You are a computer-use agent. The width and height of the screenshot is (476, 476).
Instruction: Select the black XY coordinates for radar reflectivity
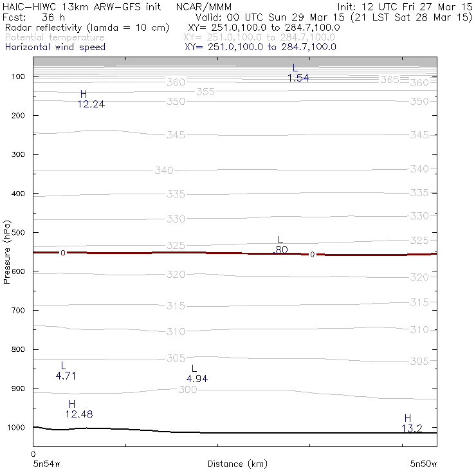(x=264, y=28)
